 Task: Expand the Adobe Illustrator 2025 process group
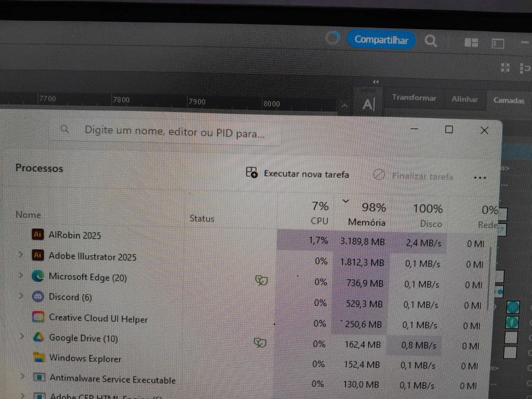pyautogui.click(x=21, y=255)
